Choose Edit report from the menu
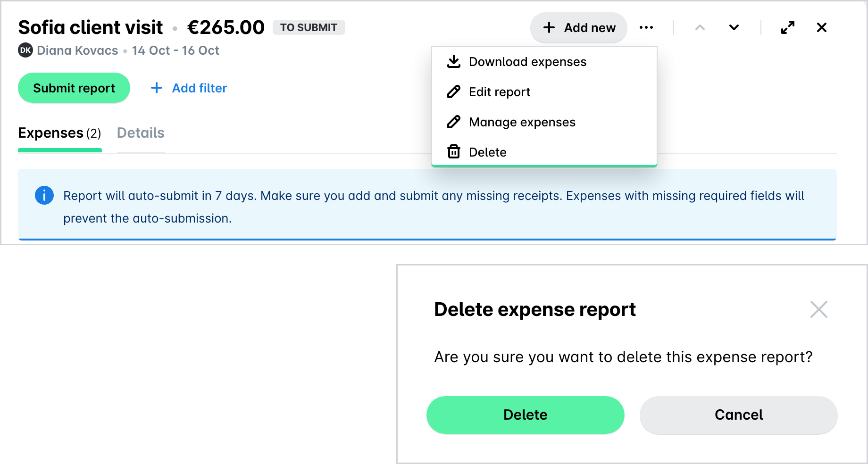 coord(544,92)
